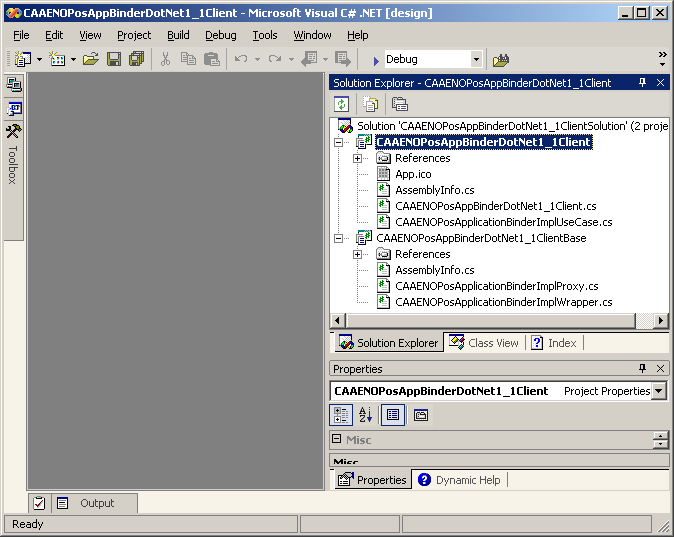Open the Task List checkmark icon
The width and height of the screenshot is (674, 537).
click(39, 503)
